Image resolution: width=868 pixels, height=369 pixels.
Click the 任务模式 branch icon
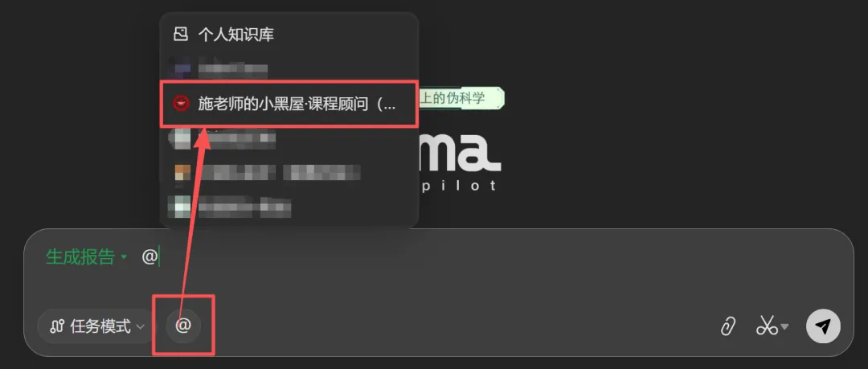56,327
